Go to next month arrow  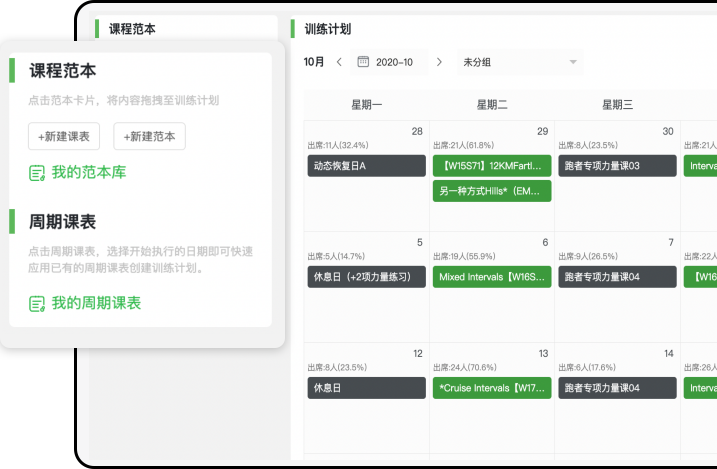[439, 62]
